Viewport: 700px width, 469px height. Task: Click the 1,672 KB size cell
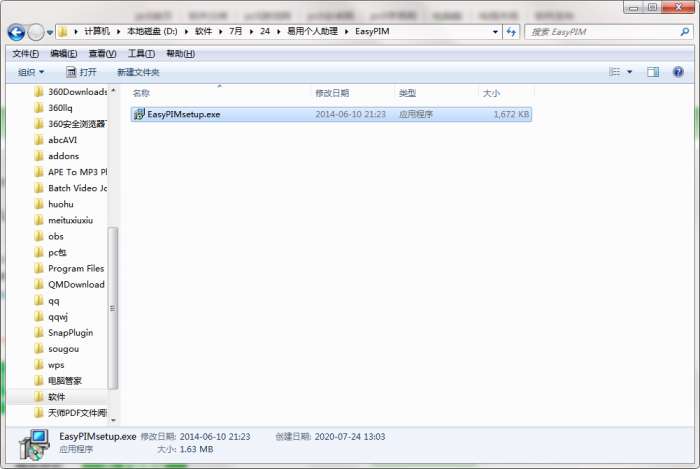511,114
